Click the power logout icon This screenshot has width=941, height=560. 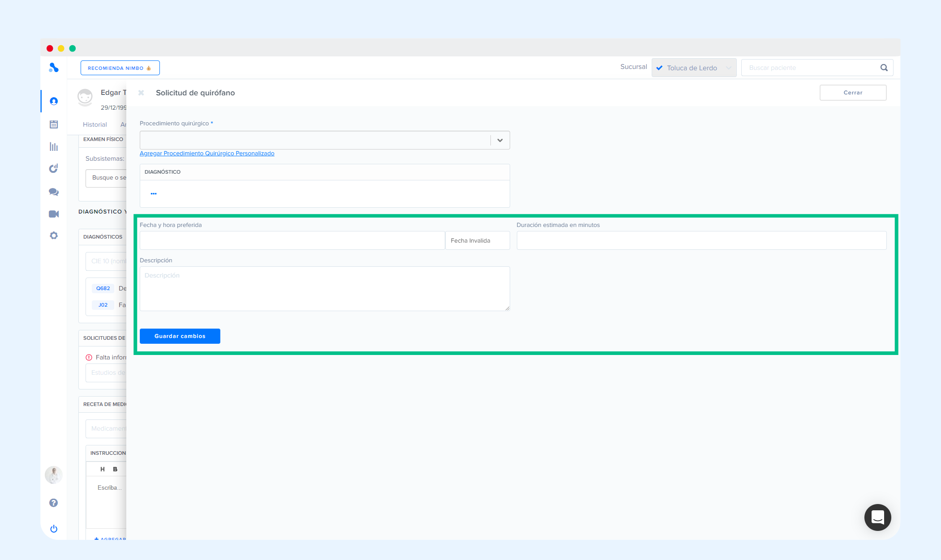pos(54,529)
